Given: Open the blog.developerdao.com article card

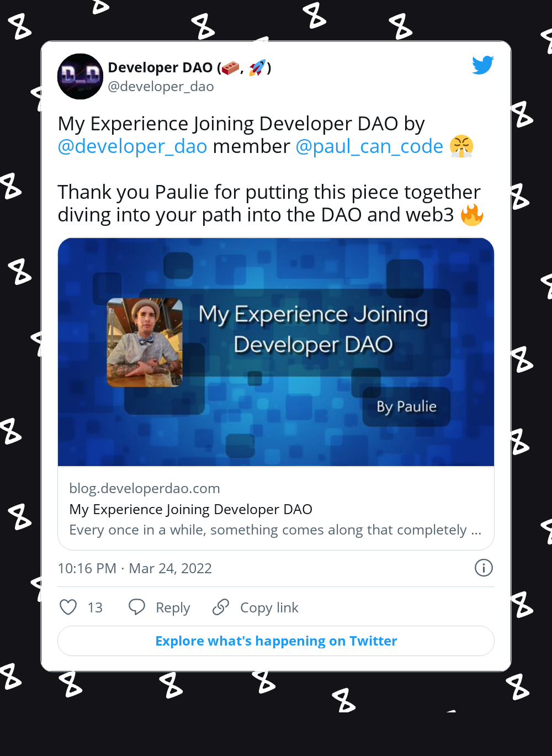Looking at the screenshot, I should 145,488.
